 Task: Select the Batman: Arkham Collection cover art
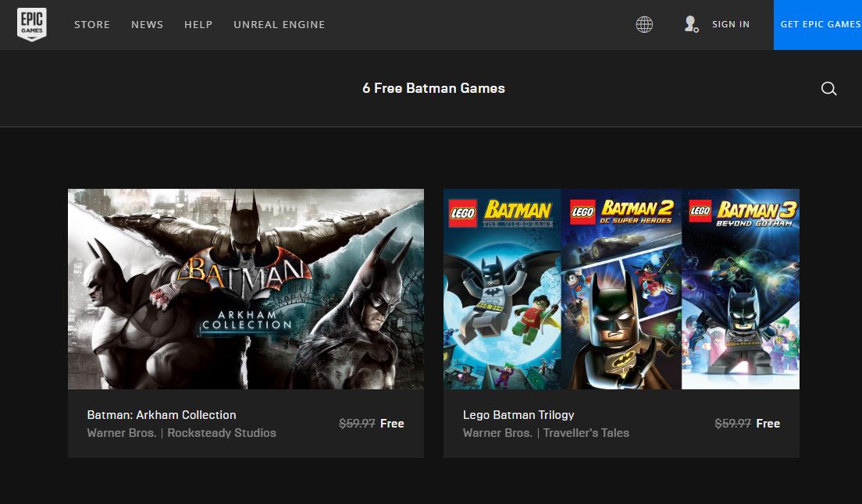pyautogui.click(x=246, y=289)
